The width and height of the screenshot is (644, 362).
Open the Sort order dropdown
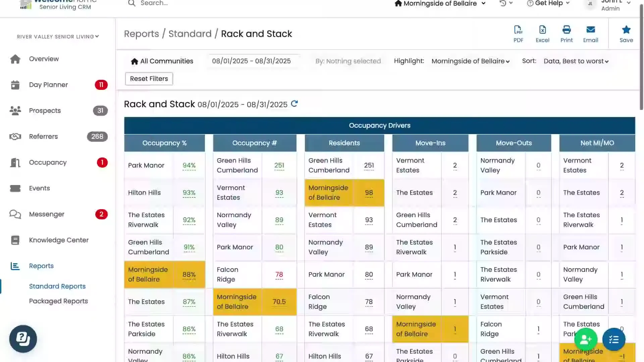point(576,61)
